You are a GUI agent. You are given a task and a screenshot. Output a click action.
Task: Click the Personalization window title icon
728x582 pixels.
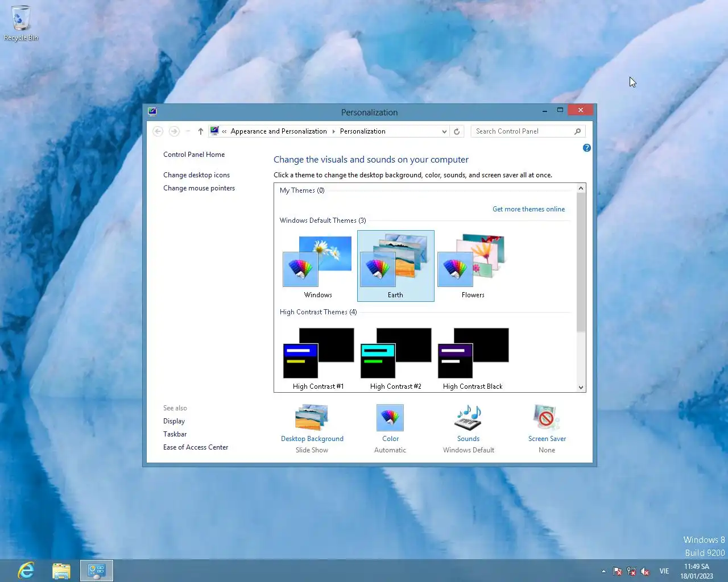tap(152, 111)
